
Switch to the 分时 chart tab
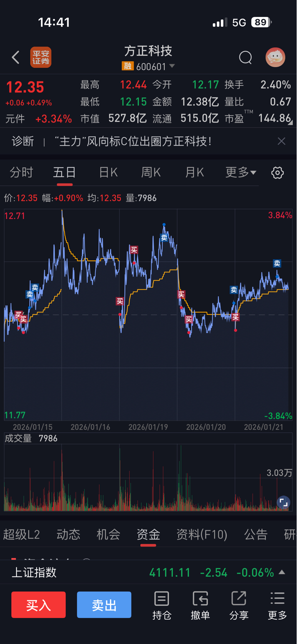tap(21, 172)
